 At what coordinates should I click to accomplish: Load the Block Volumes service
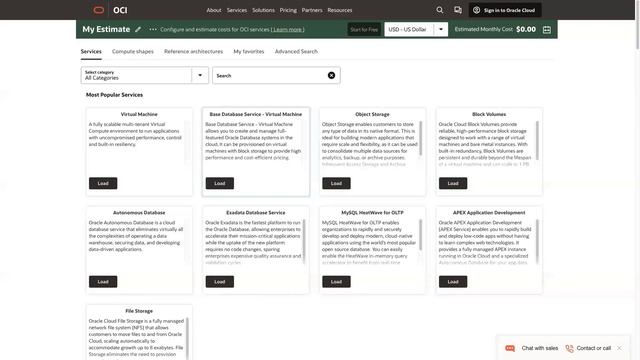[453, 183]
